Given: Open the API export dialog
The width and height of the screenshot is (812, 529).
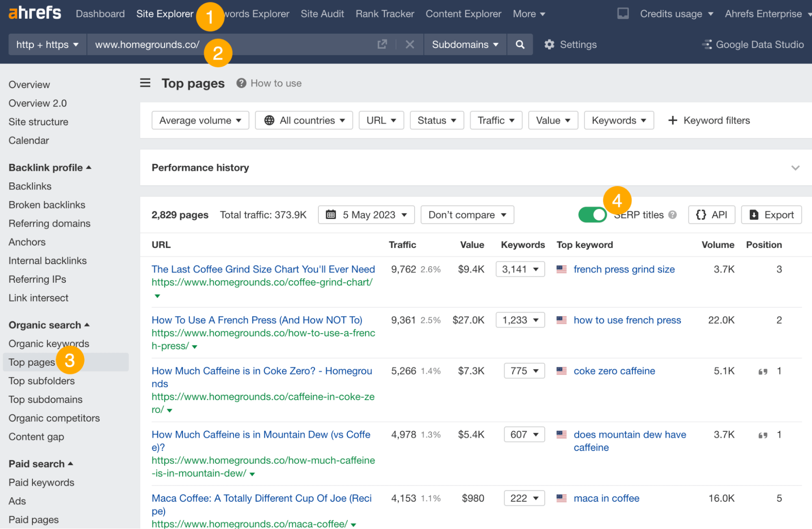Looking at the screenshot, I should [x=711, y=215].
